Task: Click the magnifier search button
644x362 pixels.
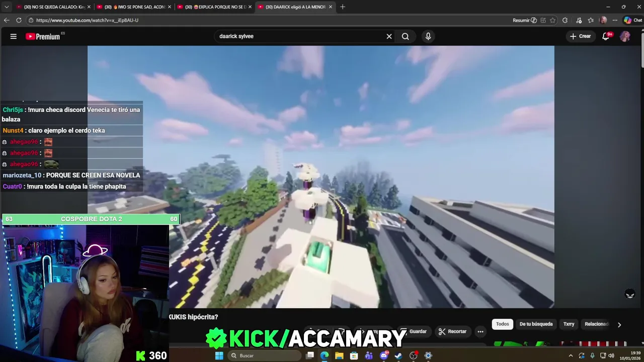Action: click(x=405, y=36)
